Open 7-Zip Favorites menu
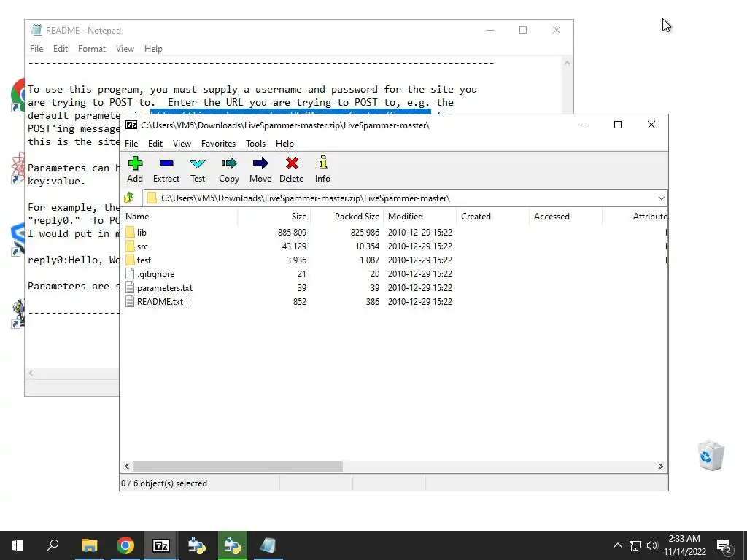Screen dimensions: 747x560 218,144
